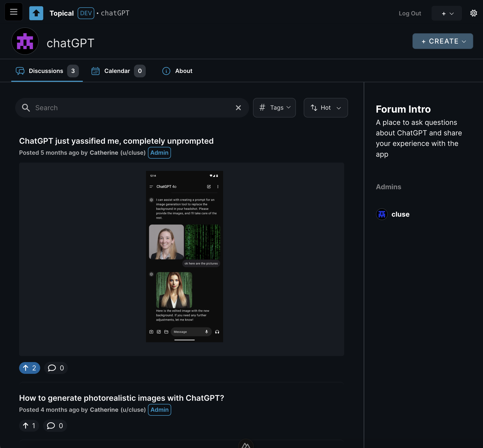
Task: Click the chatGPT forum avatar
Action: (x=25, y=41)
